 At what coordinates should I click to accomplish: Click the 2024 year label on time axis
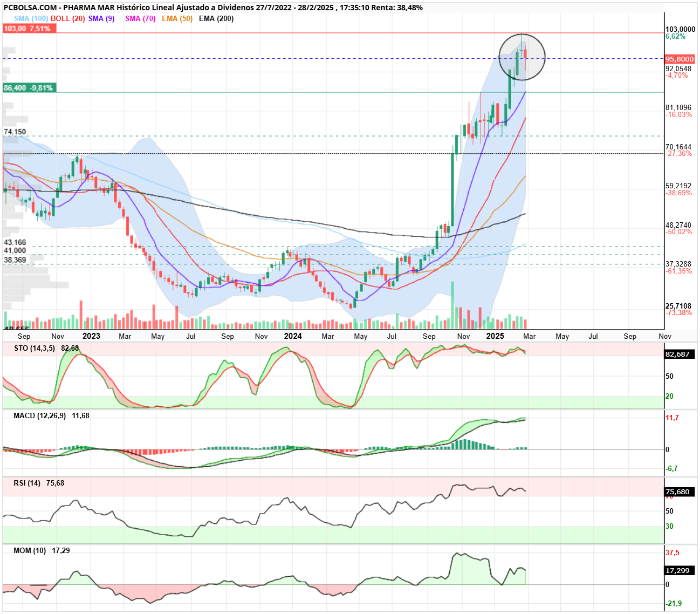pos(293,336)
